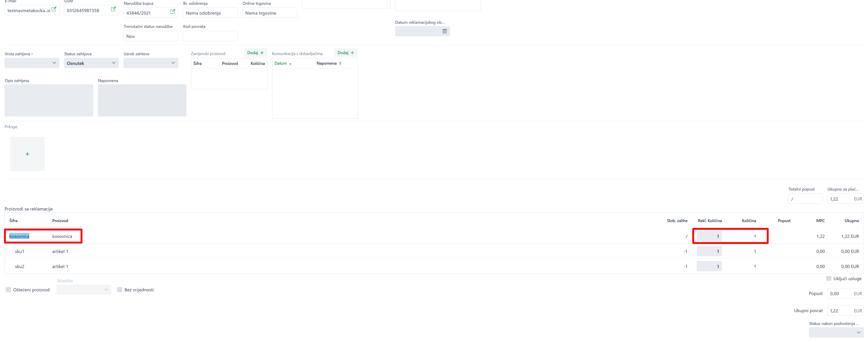The image size is (868, 343).
Task: Click plus tile to add attachment
Action: pyautogui.click(x=27, y=154)
